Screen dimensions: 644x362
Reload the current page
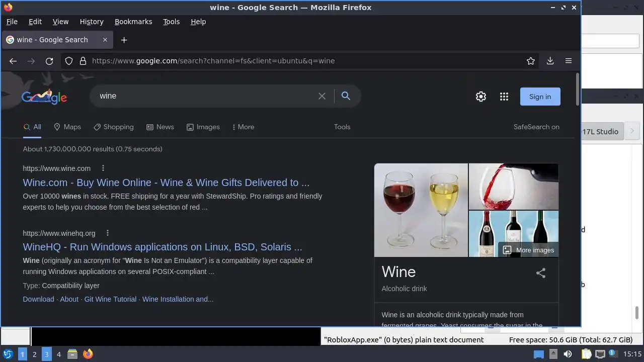(x=49, y=61)
